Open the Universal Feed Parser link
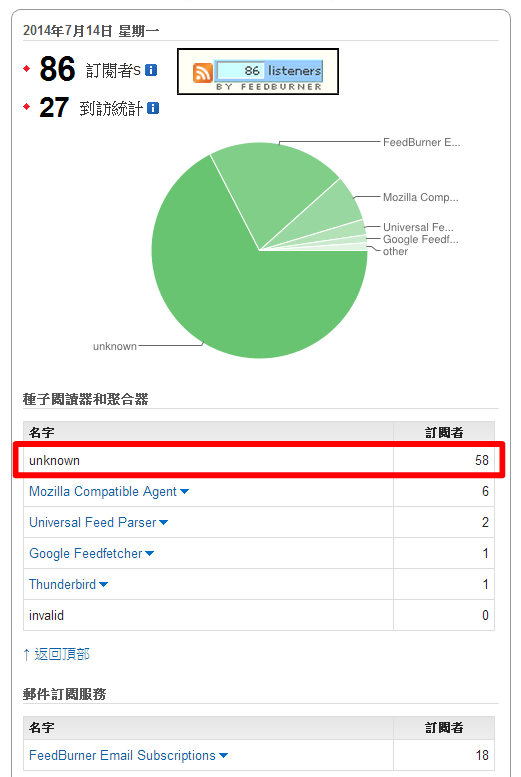Image resolution: width=521 pixels, height=777 pixels. (x=93, y=522)
